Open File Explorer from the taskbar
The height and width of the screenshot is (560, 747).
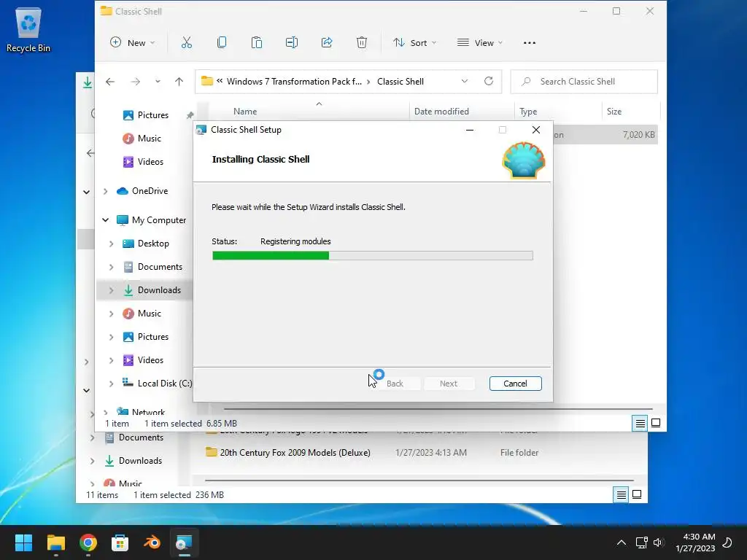[55, 542]
